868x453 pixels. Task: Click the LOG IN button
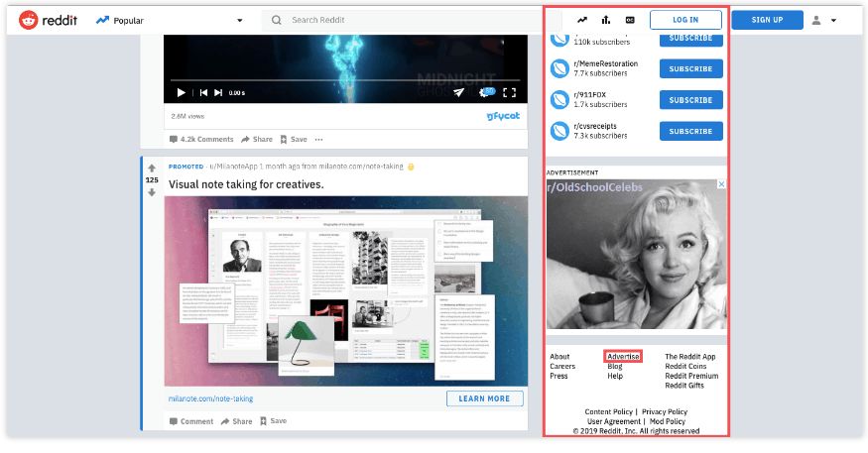[x=685, y=20]
